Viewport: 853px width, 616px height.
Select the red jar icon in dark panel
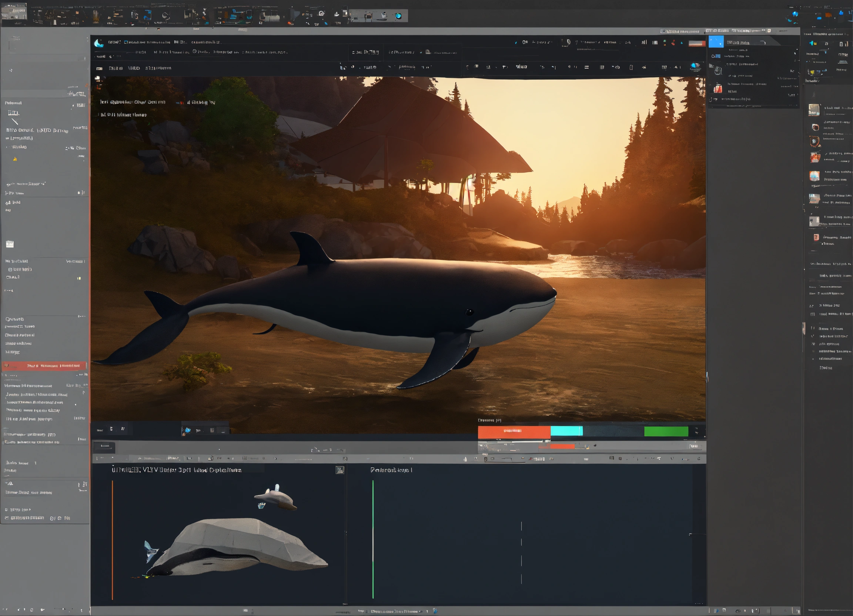coord(718,88)
